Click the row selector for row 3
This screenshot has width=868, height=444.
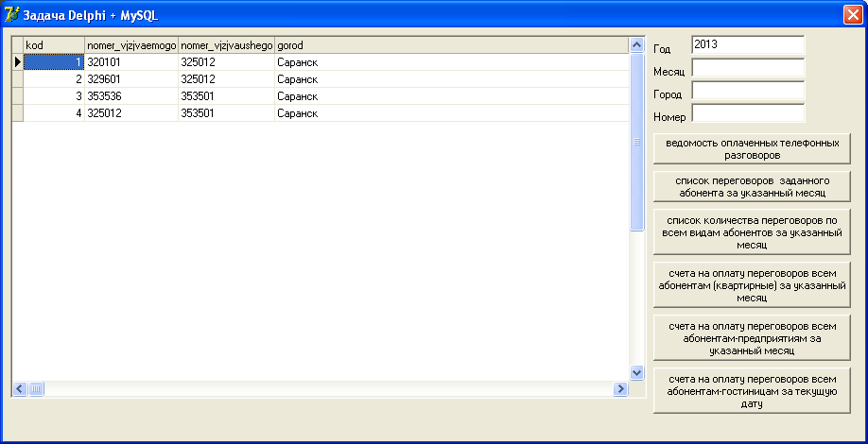click(18, 96)
